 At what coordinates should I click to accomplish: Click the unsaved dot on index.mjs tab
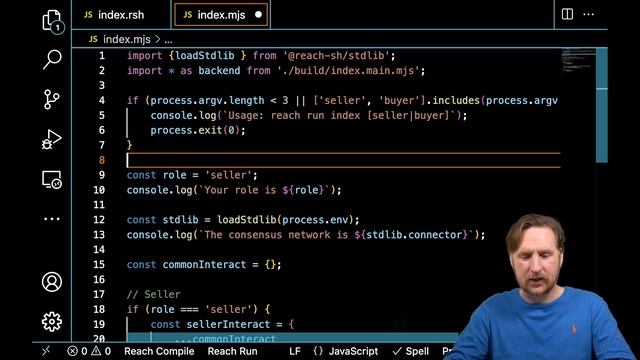(258, 15)
